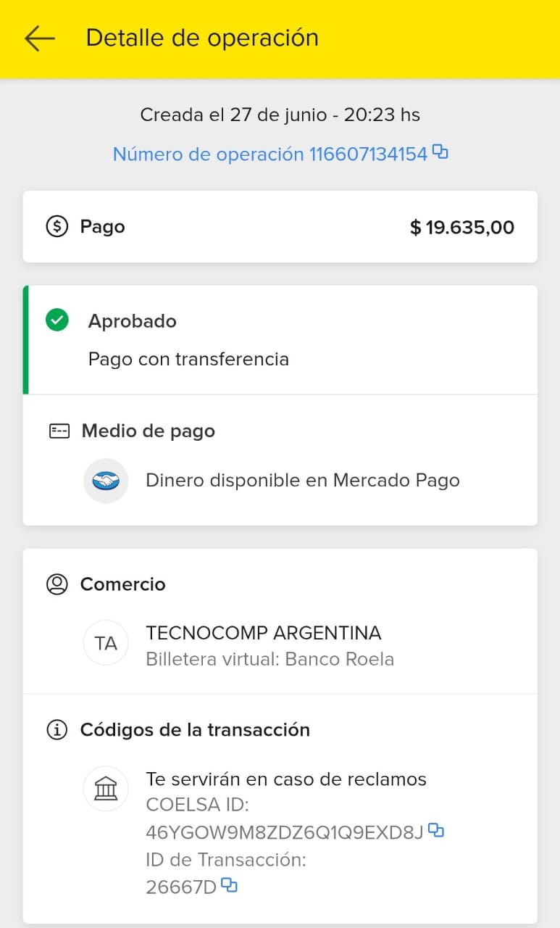The width and height of the screenshot is (560, 928).
Task: Tap the dollar sign Pago icon
Action: [57, 227]
